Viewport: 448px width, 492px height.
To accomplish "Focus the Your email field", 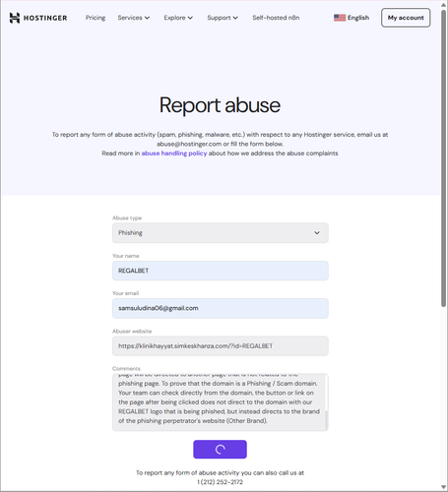I will tap(221, 308).
